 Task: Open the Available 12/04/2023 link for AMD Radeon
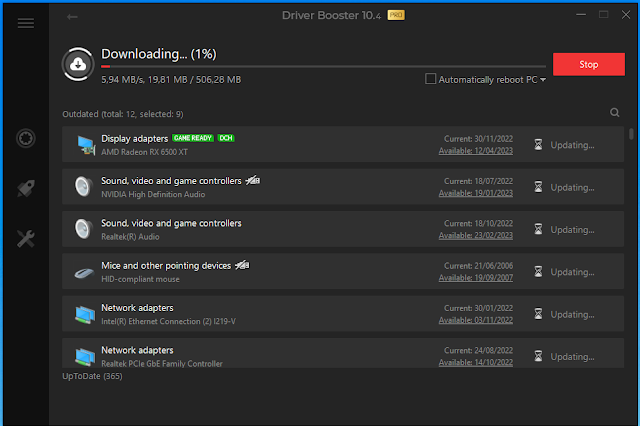(x=474, y=151)
